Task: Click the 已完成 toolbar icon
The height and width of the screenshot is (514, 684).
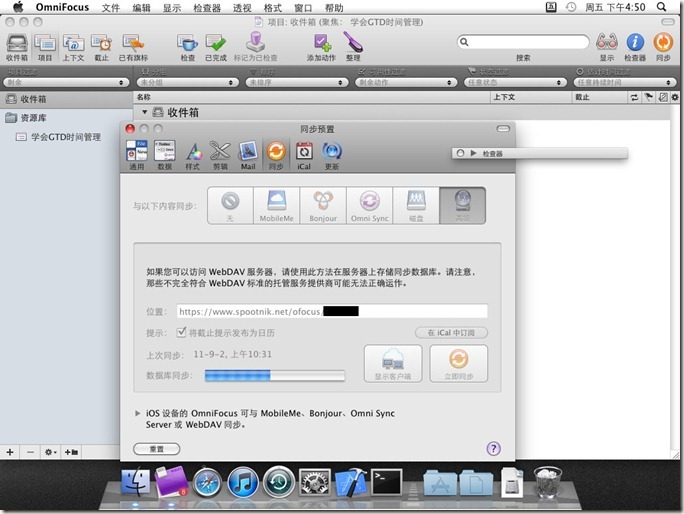Action: tap(216, 47)
